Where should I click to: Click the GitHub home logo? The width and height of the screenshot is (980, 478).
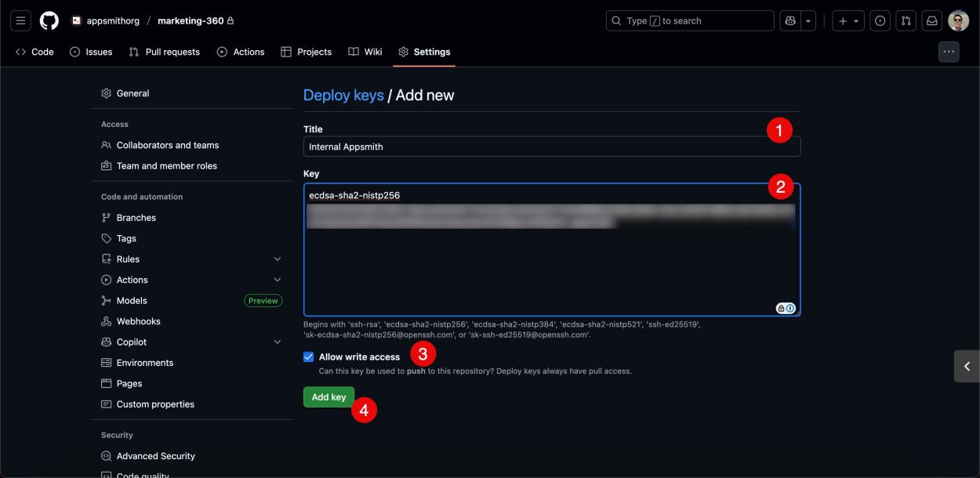click(49, 20)
